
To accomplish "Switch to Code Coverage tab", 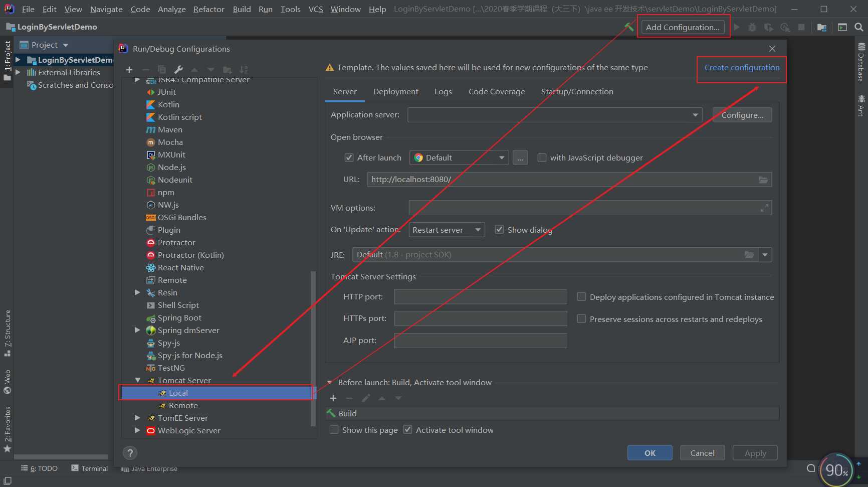I will tap(497, 91).
